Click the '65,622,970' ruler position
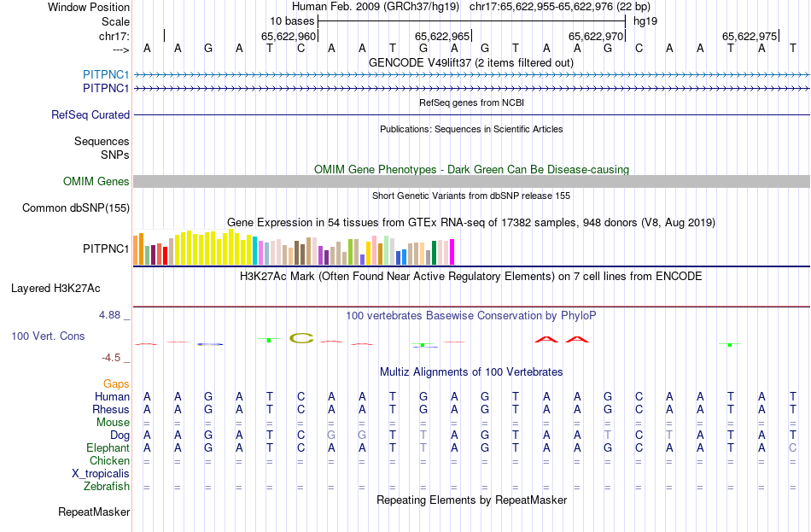Viewport: 811px width, 532px height. (x=596, y=36)
